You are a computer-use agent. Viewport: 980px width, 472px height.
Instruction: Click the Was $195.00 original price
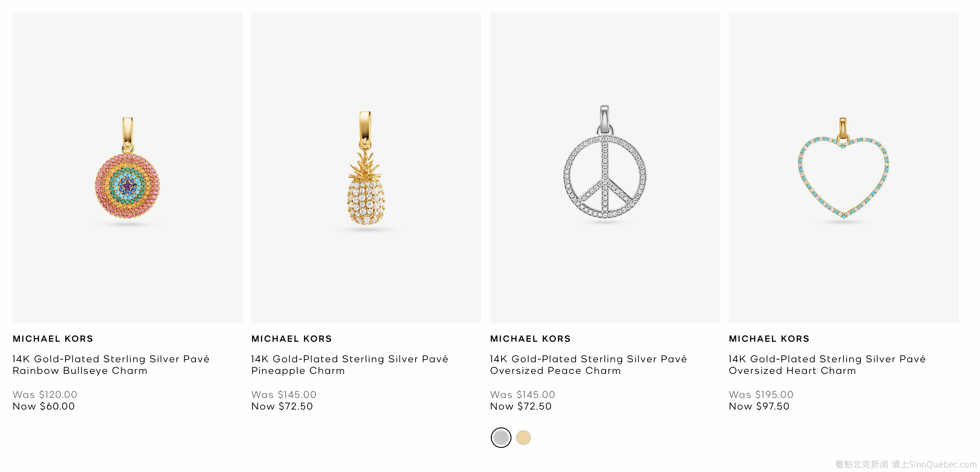point(761,395)
